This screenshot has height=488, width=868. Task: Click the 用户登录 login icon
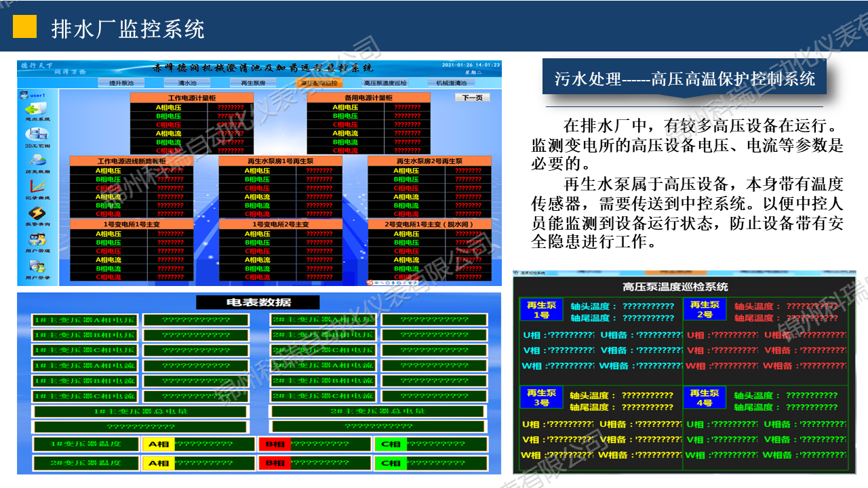coord(36,267)
